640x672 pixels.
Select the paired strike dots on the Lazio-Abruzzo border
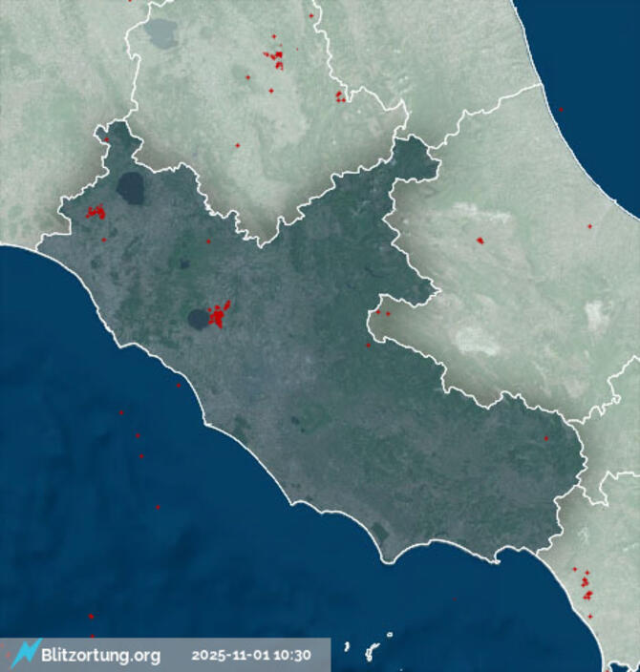point(382,312)
